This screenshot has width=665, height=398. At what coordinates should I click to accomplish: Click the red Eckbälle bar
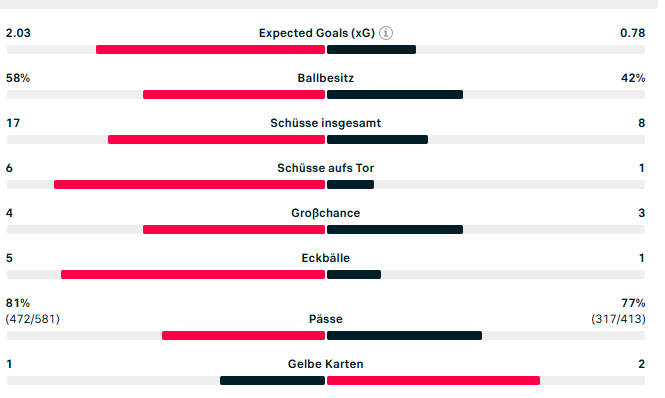click(x=193, y=275)
